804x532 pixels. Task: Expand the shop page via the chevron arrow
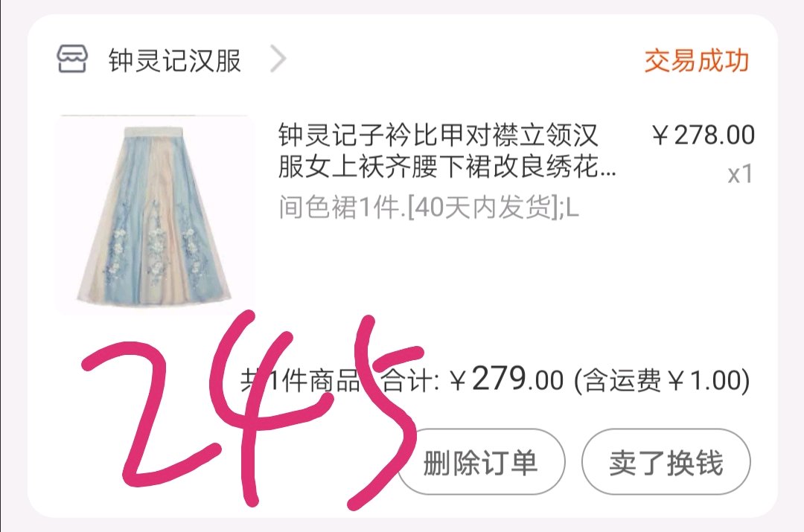coord(278,59)
